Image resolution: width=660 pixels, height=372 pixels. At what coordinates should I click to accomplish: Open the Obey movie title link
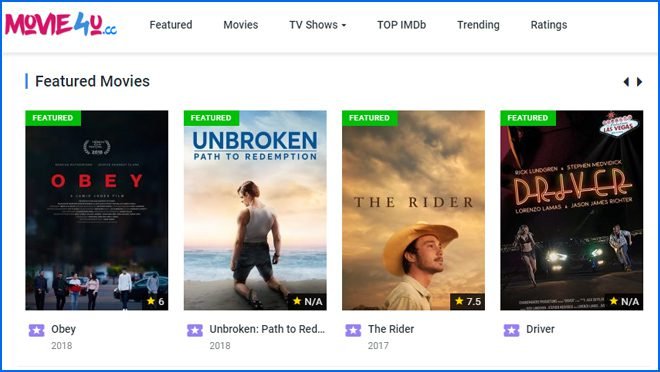click(x=64, y=329)
